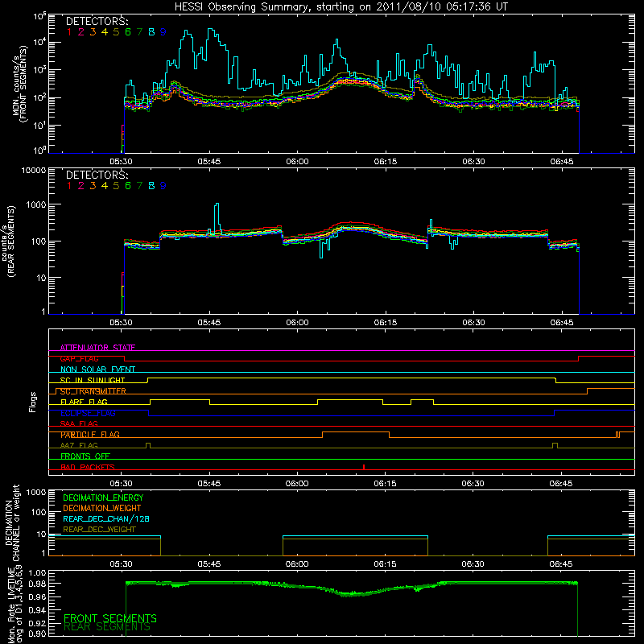The width and height of the screenshot is (644, 644).
Task: Click 06:30 tick label under the Flags plot
Action: click(473, 484)
